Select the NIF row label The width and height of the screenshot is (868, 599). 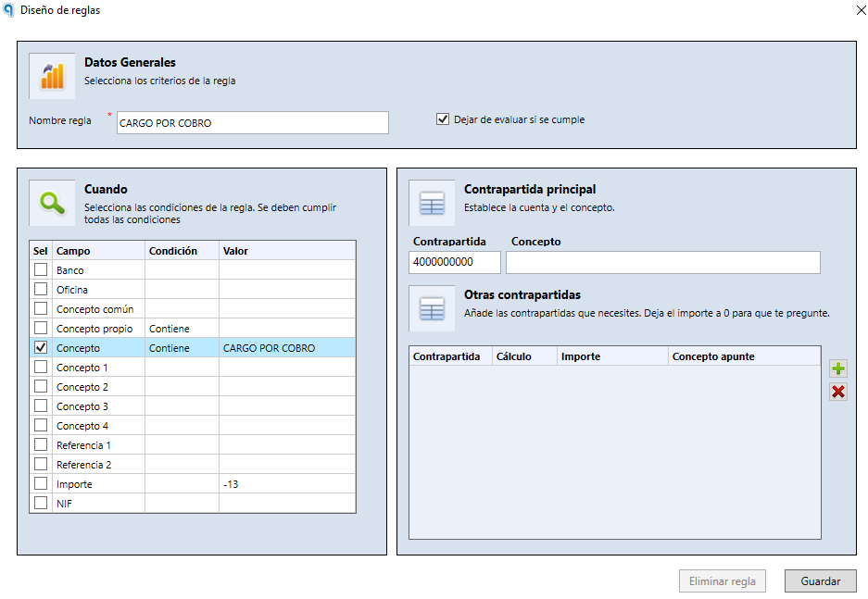coord(64,504)
